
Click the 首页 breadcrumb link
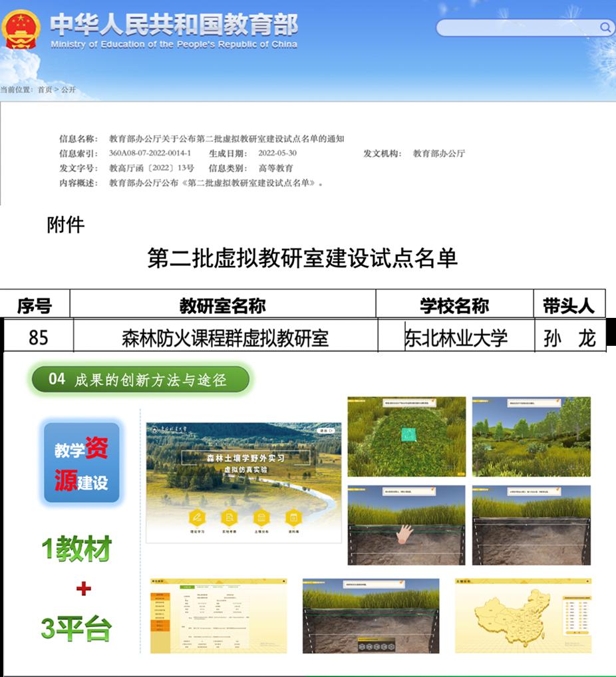(x=45, y=90)
